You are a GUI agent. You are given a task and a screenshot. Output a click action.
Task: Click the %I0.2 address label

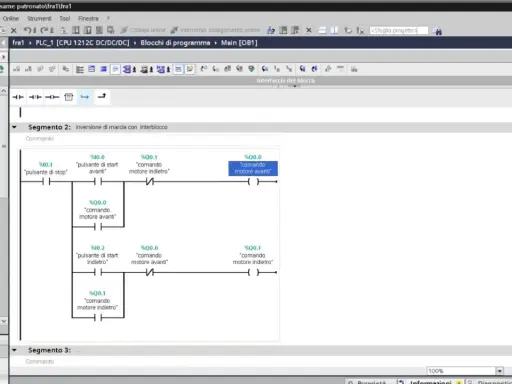click(x=98, y=248)
